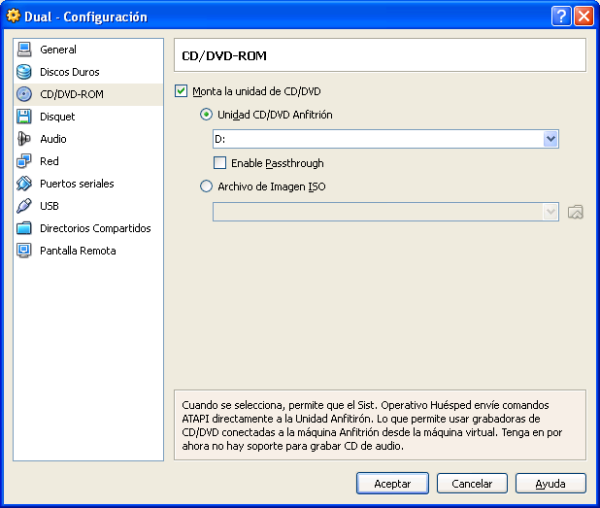Expand the ISO image file dropdown
Image resolution: width=600 pixels, height=508 pixels.
click(x=550, y=212)
